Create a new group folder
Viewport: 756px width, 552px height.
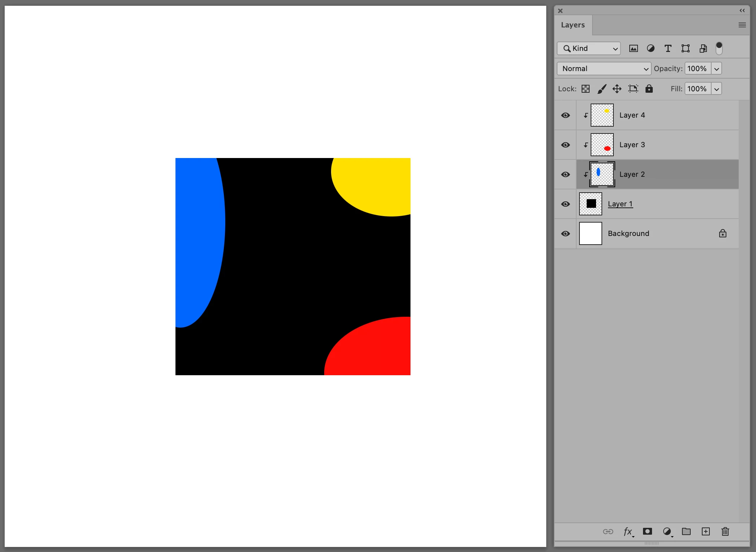pos(686,531)
